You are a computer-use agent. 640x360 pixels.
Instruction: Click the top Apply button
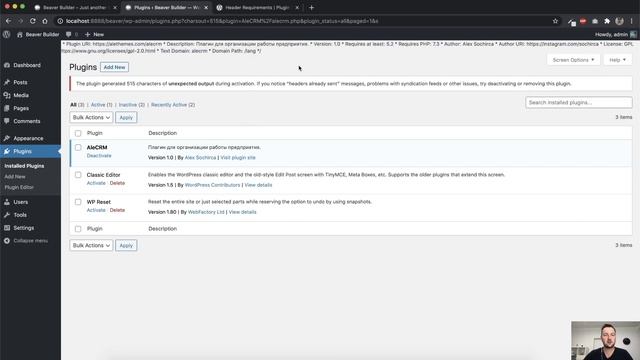(x=126, y=118)
